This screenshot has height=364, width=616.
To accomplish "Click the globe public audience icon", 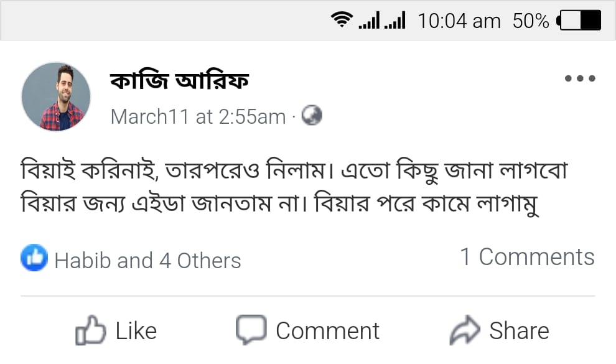I will pyautogui.click(x=312, y=116).
